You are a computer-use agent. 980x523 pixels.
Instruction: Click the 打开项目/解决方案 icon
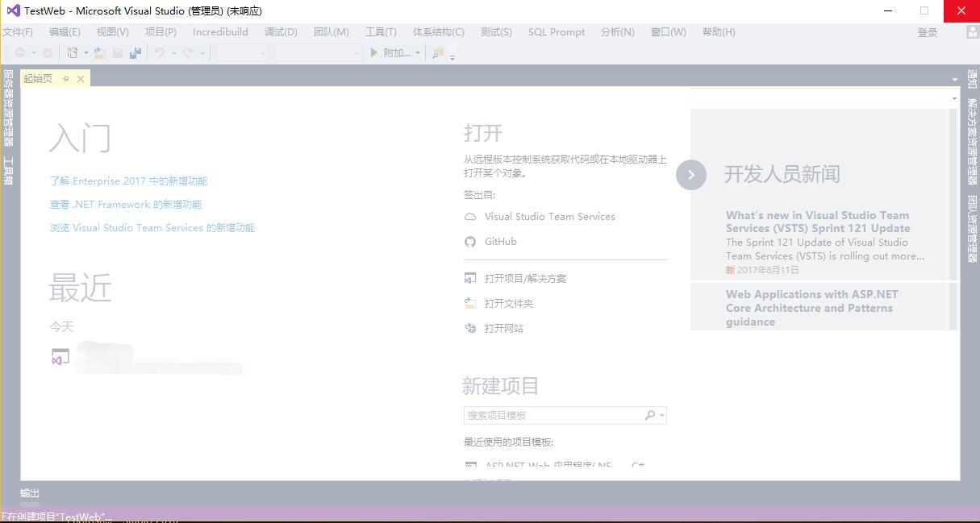pyautogui.click(x=470, y=279)
